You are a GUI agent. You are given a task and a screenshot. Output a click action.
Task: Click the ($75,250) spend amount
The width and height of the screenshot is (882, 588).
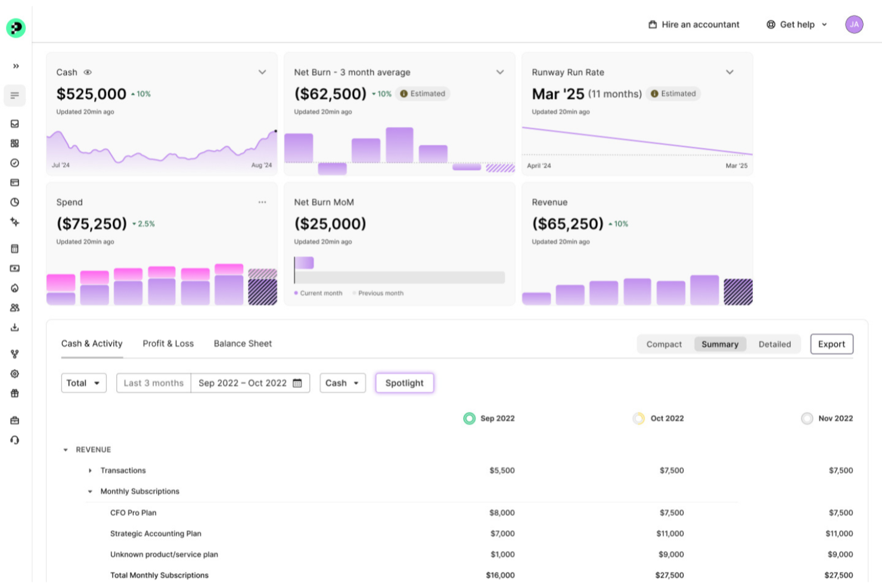tap(92, 224)
